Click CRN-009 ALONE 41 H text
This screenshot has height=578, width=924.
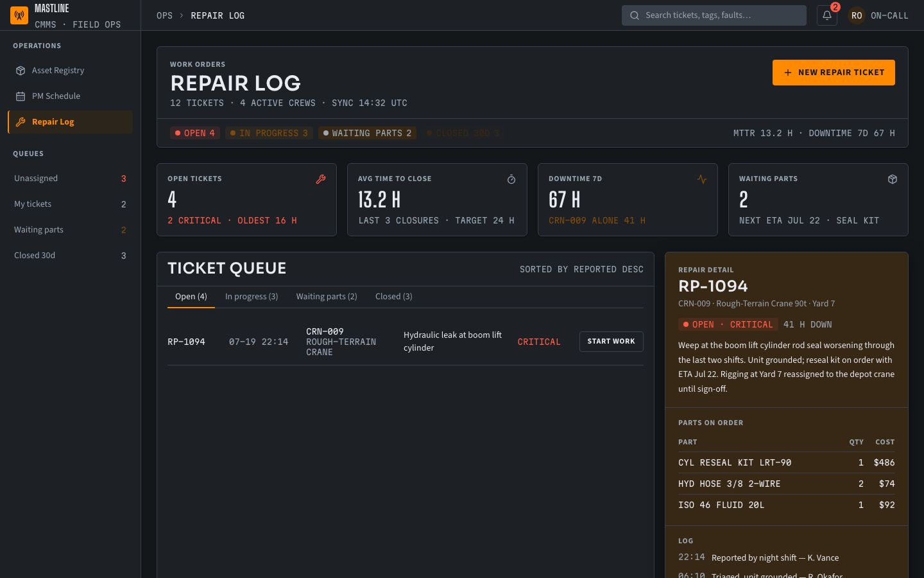(597, 220)
